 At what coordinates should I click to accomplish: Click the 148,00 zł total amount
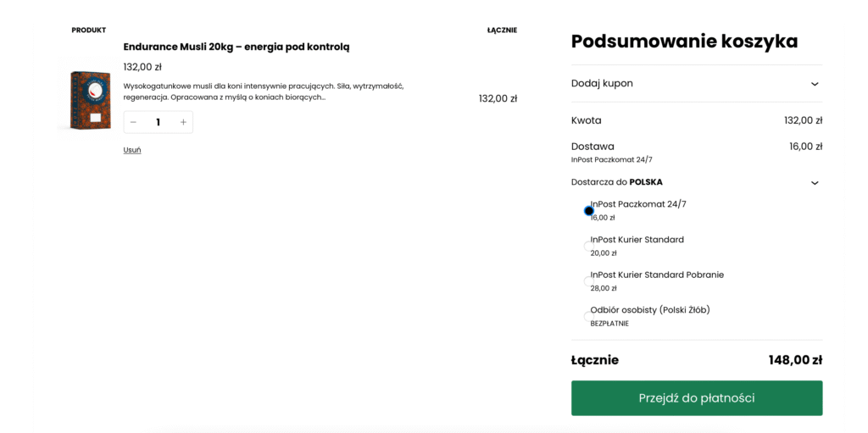tap(795, 360)
